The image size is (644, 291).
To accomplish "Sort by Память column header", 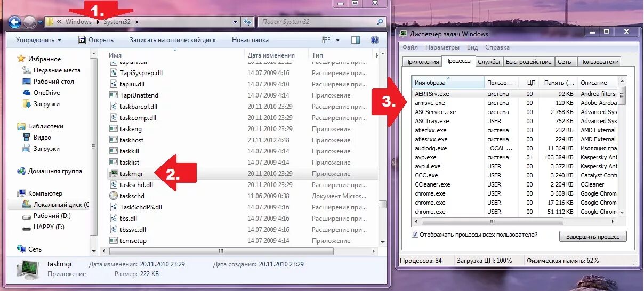I will [558, 83].
